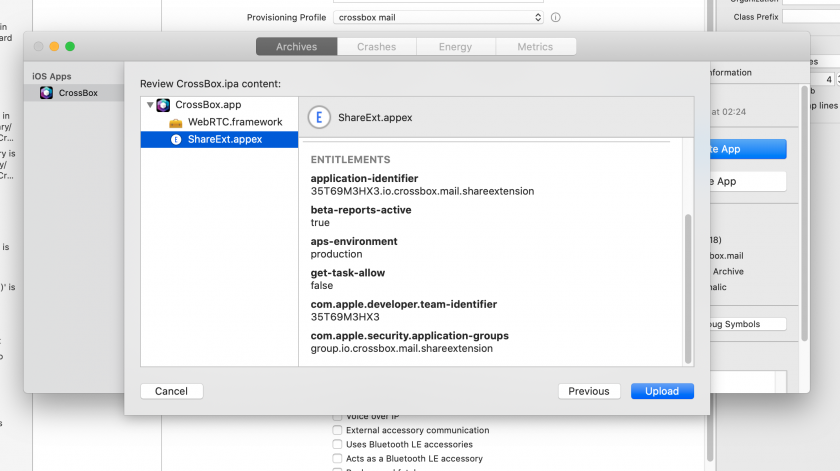Click the WebRTC.framework toolbox icon
The image size is (840, 471).
pos(176,123)
